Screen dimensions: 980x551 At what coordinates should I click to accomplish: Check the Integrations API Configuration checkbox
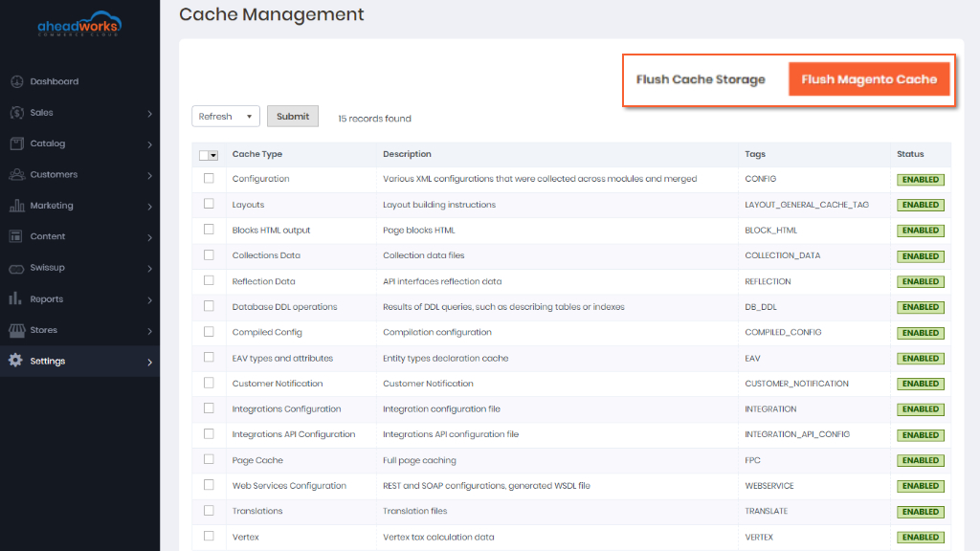click(209, 433)
